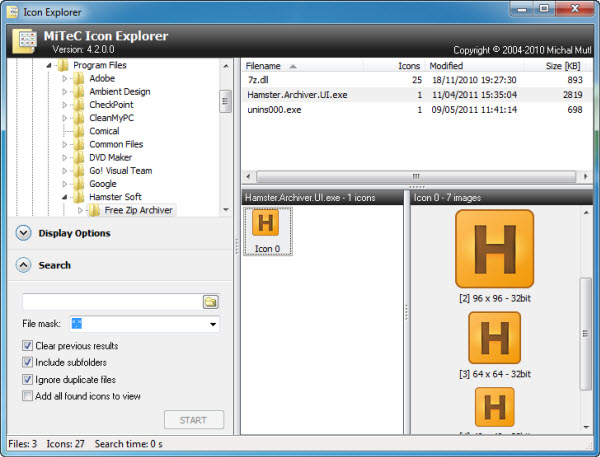Screen dimensions: 600x457
Task: Uncheck Clear previous results checkbox
Action: click(28, 346)
